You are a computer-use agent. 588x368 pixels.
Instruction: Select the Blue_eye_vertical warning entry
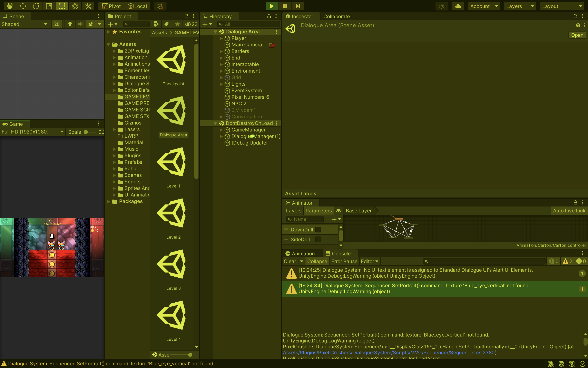pos(435,289)
